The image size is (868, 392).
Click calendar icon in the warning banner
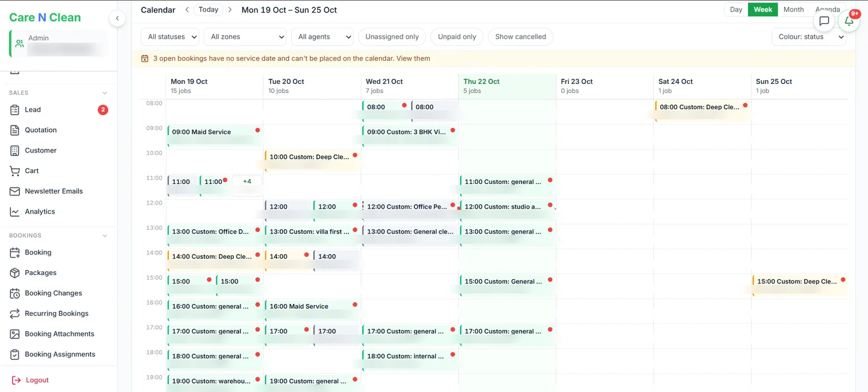[145, 58]
